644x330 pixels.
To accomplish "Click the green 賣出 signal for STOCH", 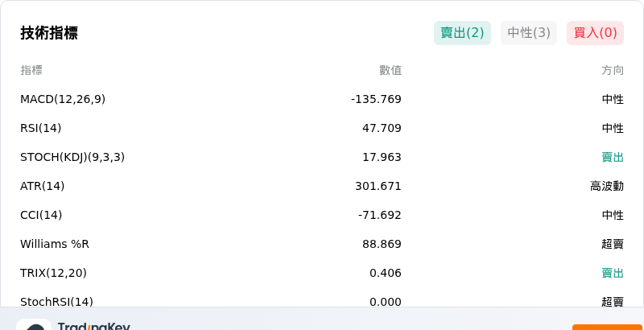I will click(x=613, y=157).
